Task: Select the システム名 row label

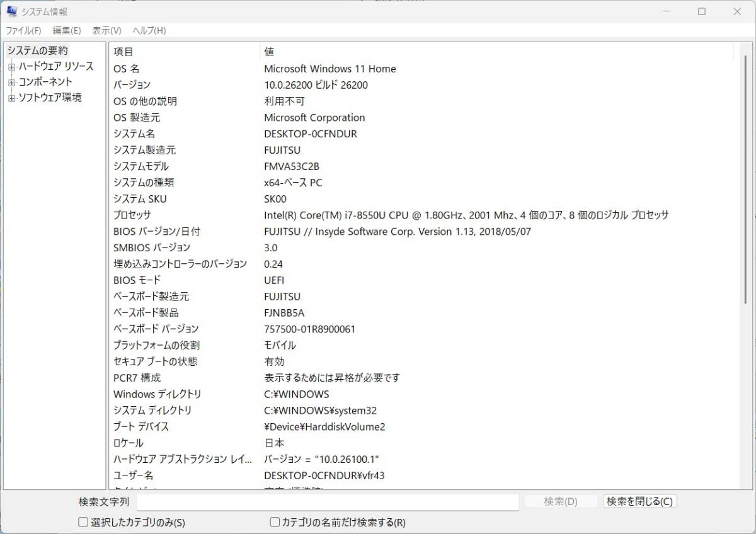Action: pyautogui.click(x=134, y=134)
